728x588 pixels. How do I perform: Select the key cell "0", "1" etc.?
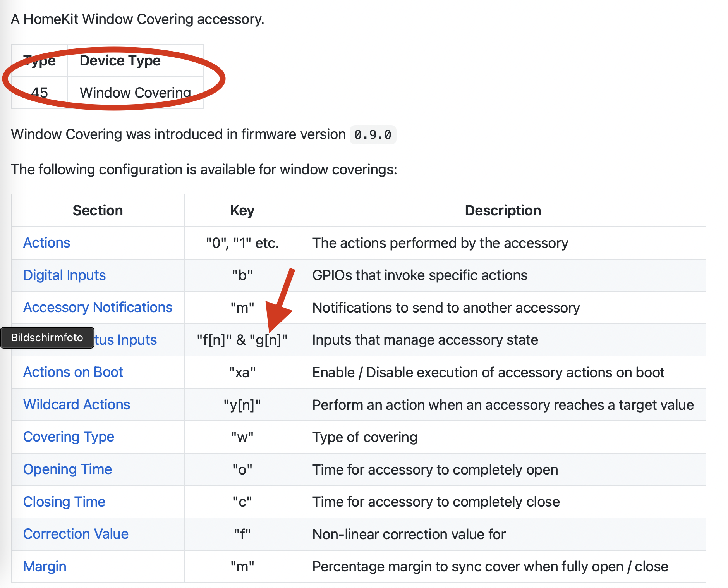point(242,243)
